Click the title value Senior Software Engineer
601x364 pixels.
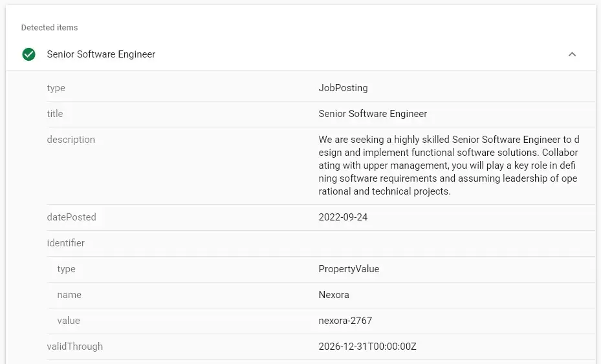click(373, 114)
